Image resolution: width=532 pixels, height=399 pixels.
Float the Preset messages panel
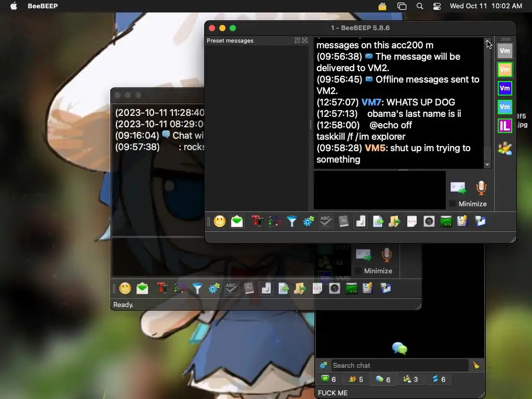pyautogui.click(x=297, y=41)
